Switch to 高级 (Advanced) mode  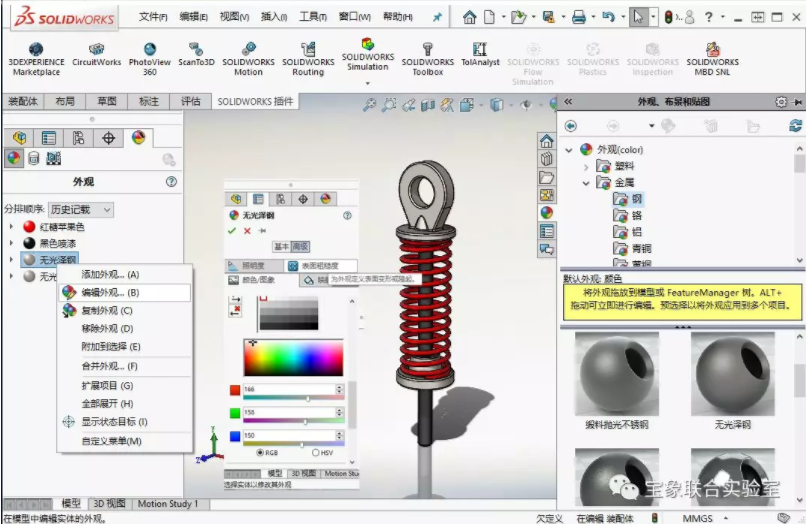[300, 246]
